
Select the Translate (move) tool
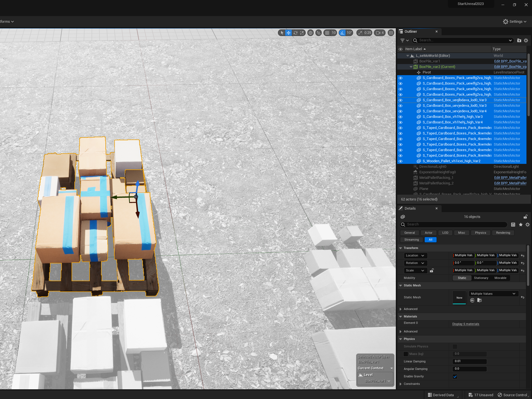pyautogui.click(x=288, y=33)
